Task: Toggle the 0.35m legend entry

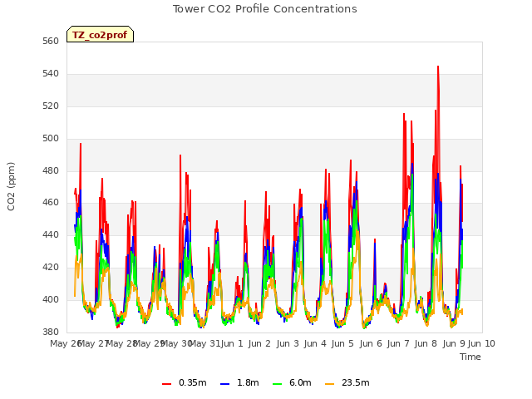Action: click(x=185, y=382)
